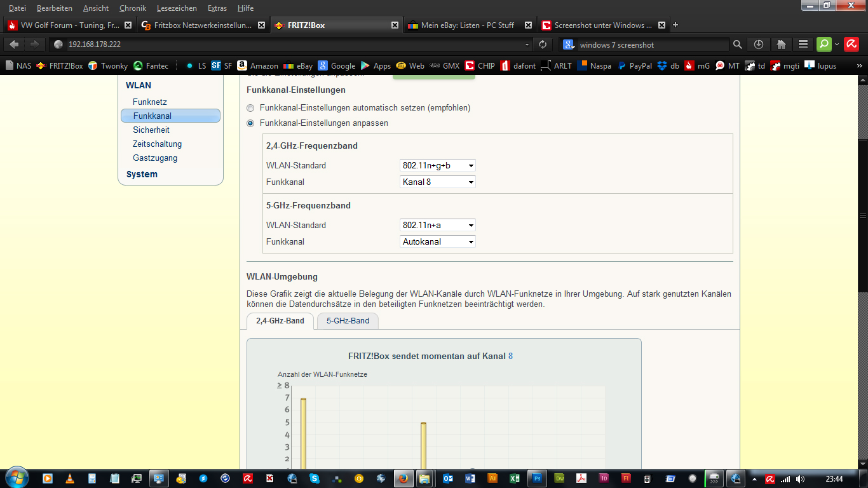
Task: Open Dreamweaver from the taskbar
Action: [560, 478]
